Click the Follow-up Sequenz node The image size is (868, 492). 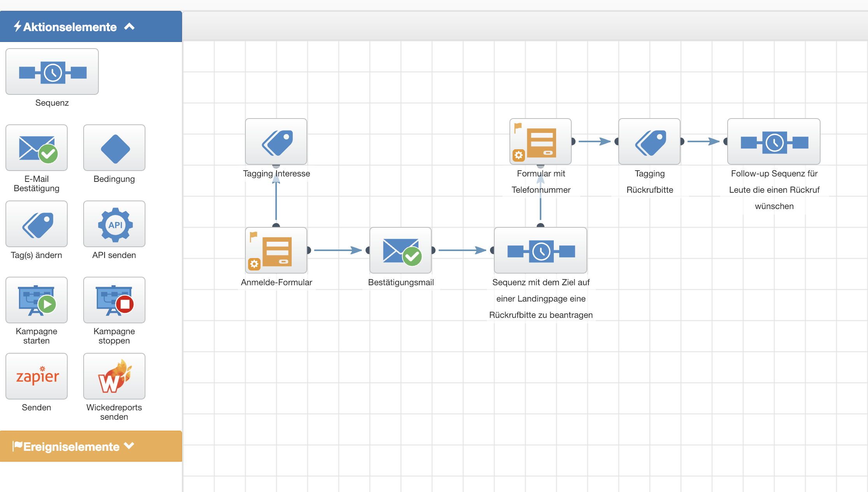pyautogui.click(x=774, y=141)
